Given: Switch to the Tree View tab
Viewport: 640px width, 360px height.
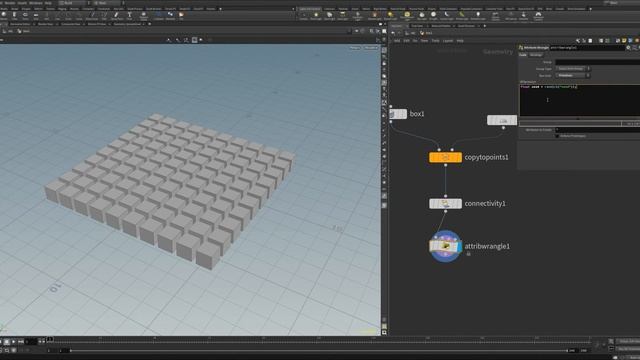Looking at the screenshot, I should pos(417,26).
